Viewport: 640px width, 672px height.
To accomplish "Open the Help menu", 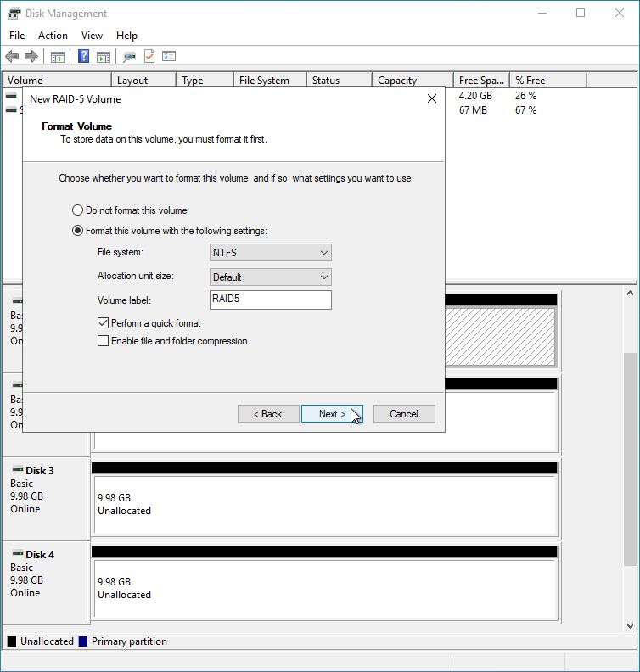I will (x=126, y=36).
